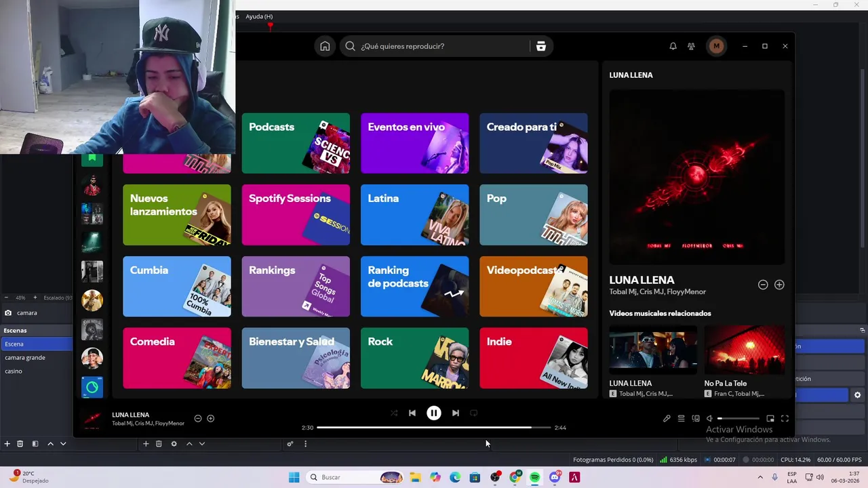Open the Rankings category card
The height and width of the screenshot is (488, 868).
coord(296,287)
